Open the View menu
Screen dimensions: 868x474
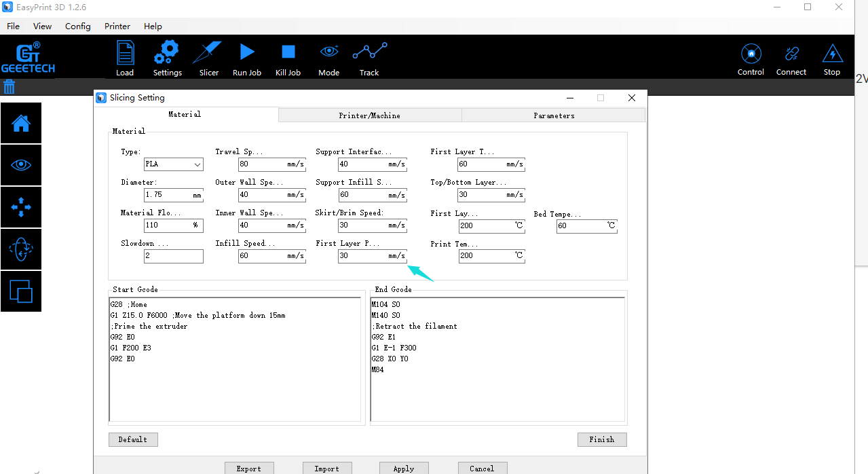coord(42,26)
